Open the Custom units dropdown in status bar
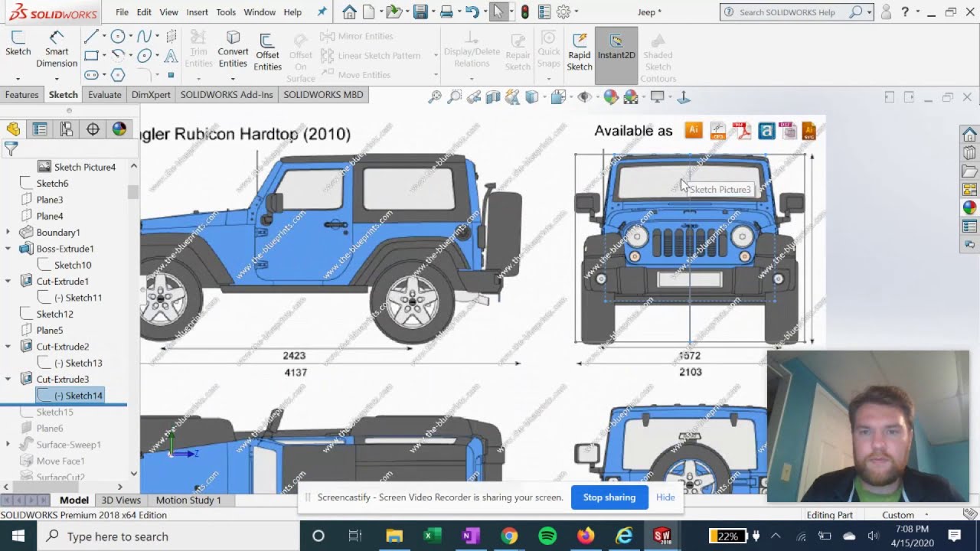The width and height of the screenshot is (980, 551). [926, 515]
